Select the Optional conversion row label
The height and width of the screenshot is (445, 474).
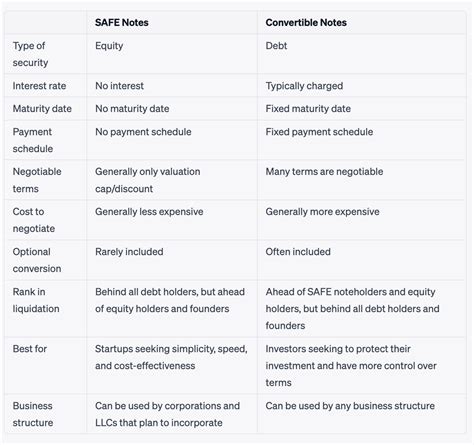point(37,260)
